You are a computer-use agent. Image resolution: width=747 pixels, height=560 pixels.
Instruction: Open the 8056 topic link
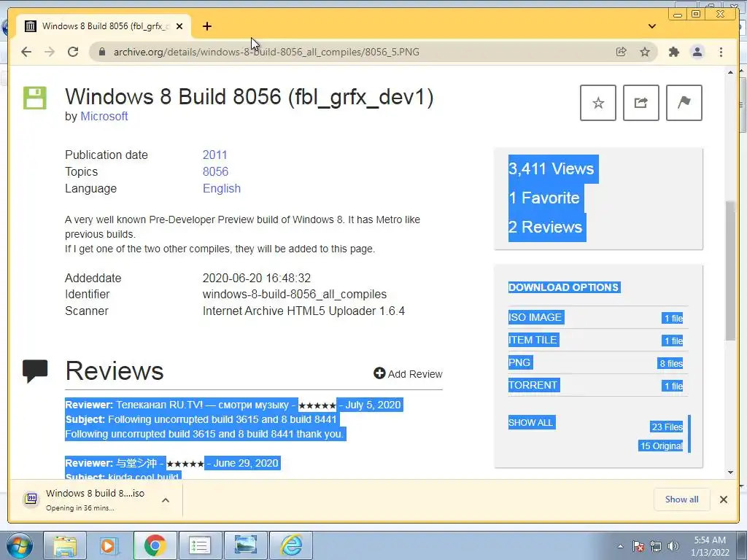tap(215, 171)
